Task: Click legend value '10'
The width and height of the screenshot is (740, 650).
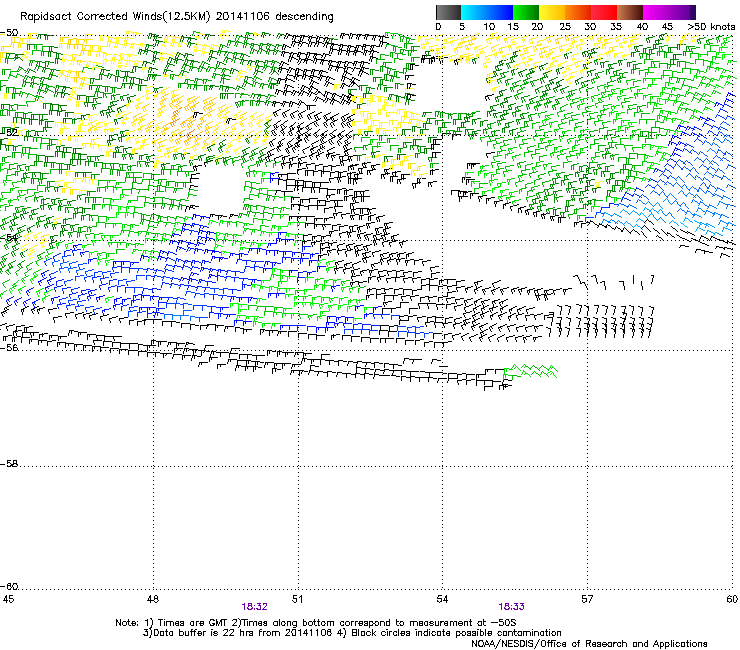Action: (x=489, y=27)
